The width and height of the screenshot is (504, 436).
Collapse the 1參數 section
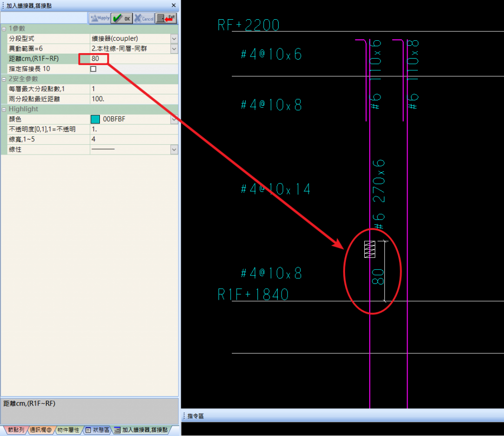click(x=4, y=29)
